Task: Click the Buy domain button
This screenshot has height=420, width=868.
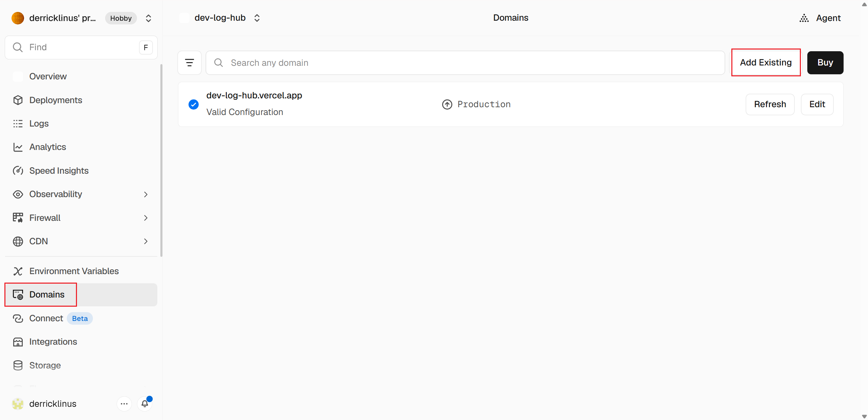Action: point(825,63)
